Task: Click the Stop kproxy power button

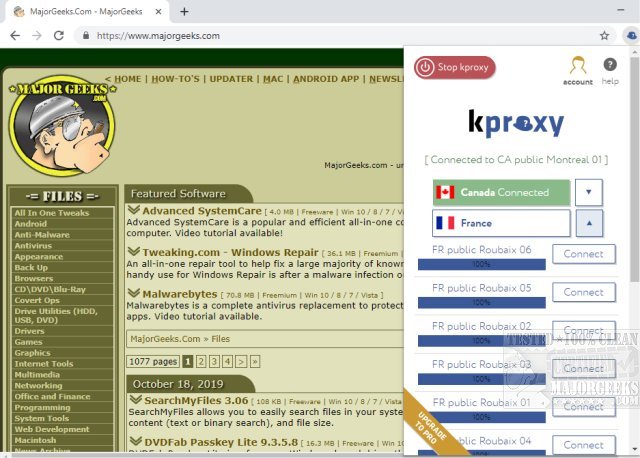Action: [454, 67]
